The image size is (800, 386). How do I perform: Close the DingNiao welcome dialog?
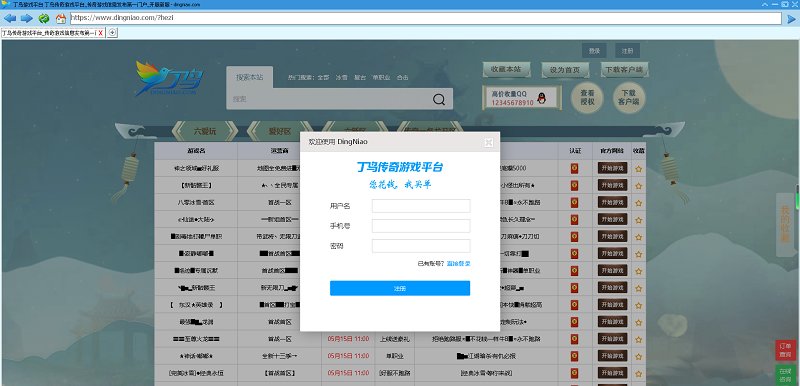point(489,142)
